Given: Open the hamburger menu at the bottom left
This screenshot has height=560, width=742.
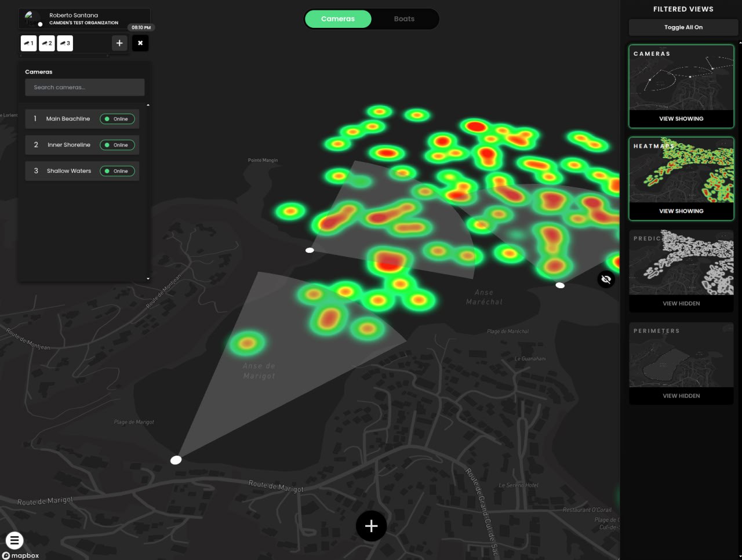Looking at the screenshot, I should click(x=14, y=541).
